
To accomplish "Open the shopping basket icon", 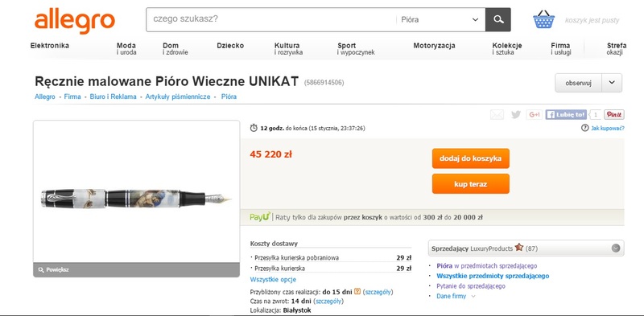I will (544, 19).
